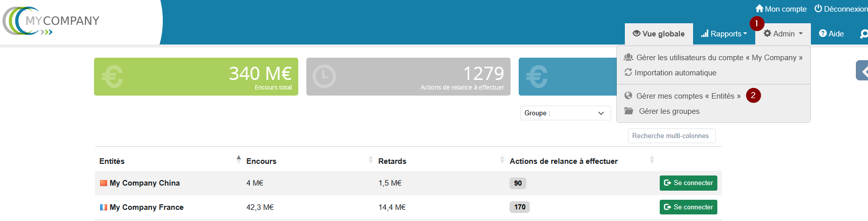
Task: Click Se connecter for My Company France
Action: [x=688, y=207]
